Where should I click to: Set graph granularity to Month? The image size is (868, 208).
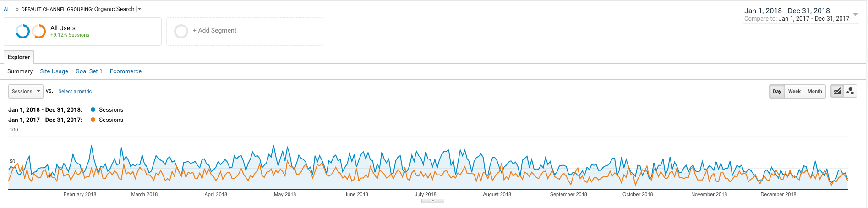814,91
